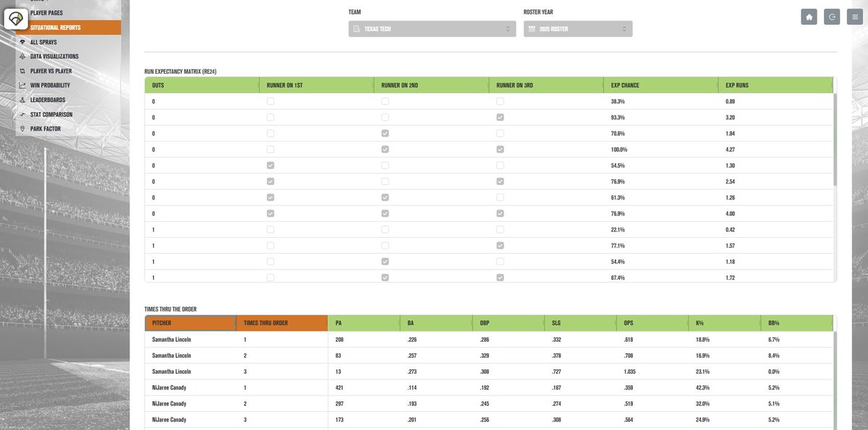
Task: Click the Leaderboards podium icon
Action: coord(23,100)
